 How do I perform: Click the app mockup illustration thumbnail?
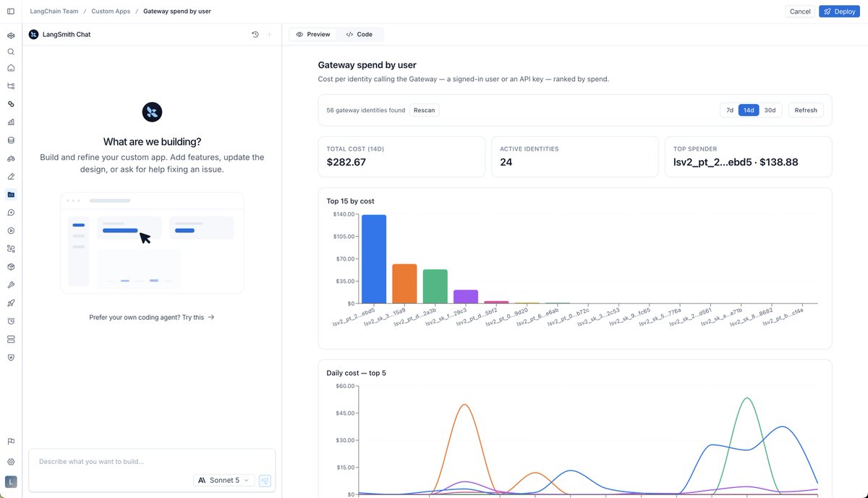pyautogui.click(x=152, y=242)
